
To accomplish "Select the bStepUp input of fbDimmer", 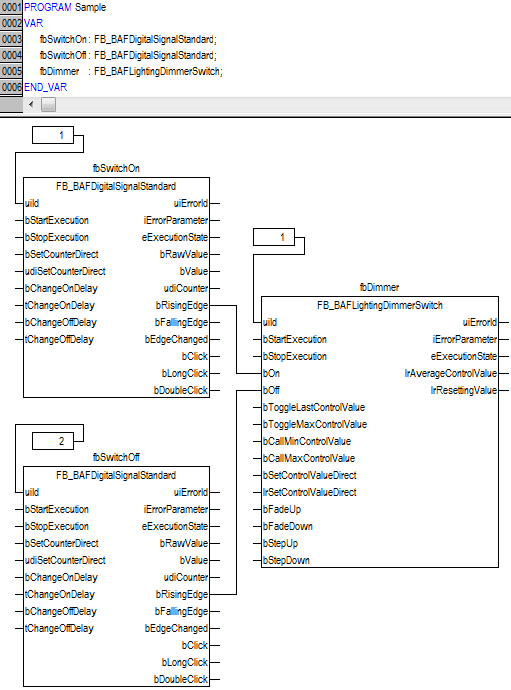I will (280, 543).
